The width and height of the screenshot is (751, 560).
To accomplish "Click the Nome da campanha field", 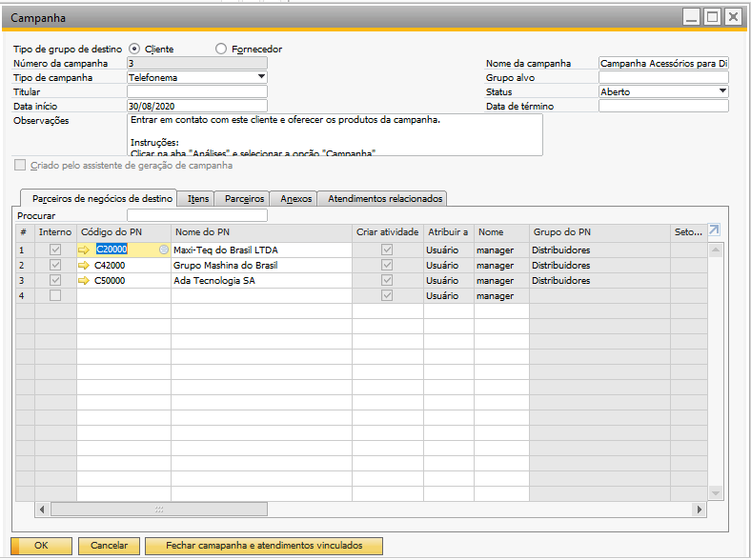I will 663,63.
